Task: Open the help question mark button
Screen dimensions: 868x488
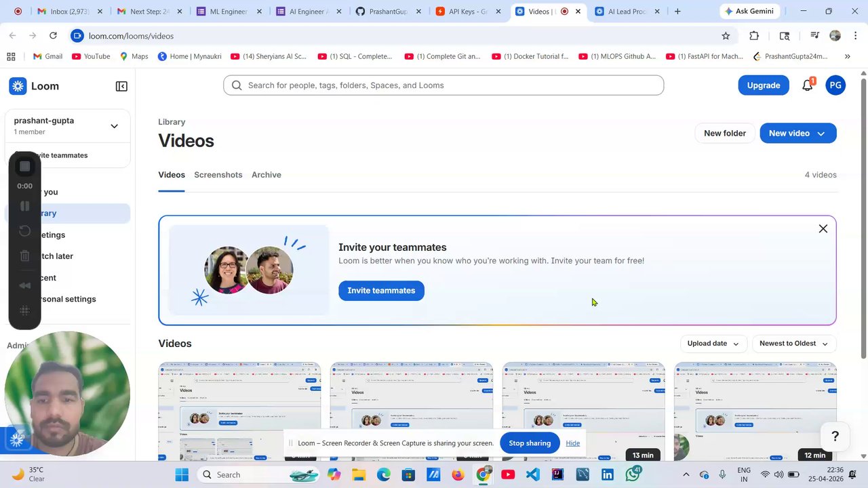Action: click(x=835, y=436)
